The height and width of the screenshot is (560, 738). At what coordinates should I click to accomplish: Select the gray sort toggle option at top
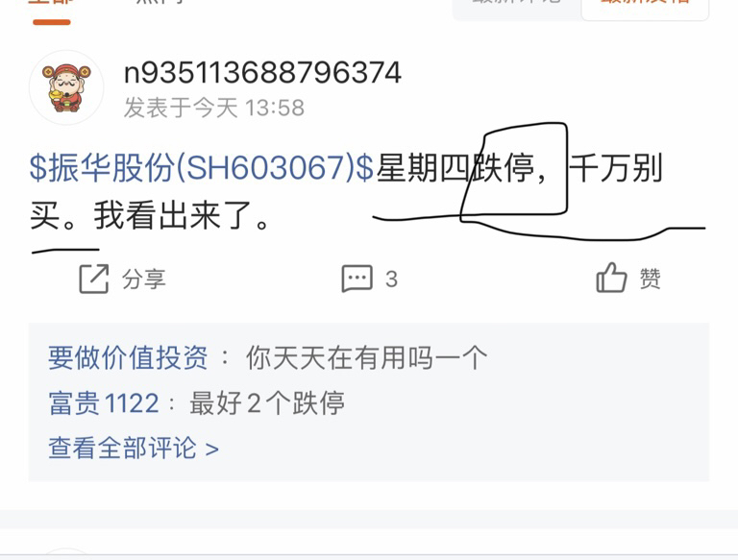517,6
